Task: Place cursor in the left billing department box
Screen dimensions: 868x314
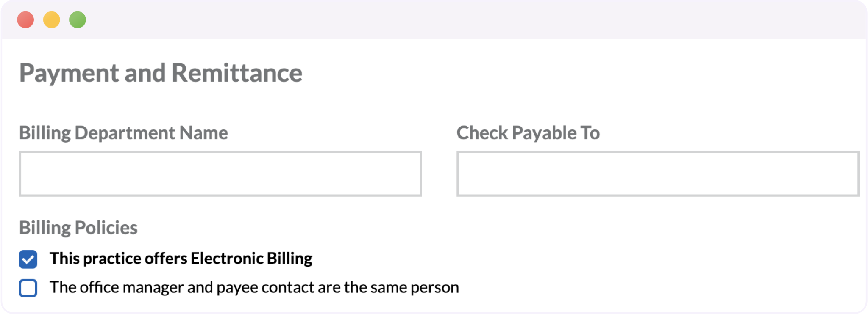Action: tap(220, 174)
